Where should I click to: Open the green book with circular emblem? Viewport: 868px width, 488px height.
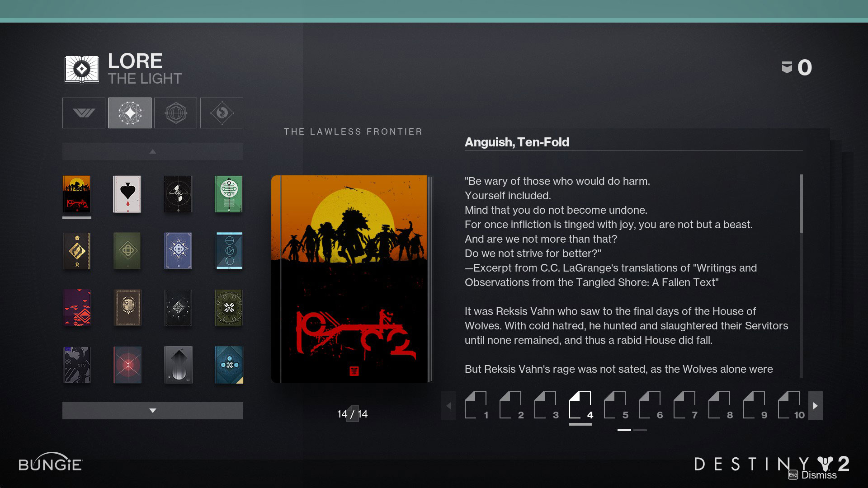pyautogui.click(x=229, y=194)
